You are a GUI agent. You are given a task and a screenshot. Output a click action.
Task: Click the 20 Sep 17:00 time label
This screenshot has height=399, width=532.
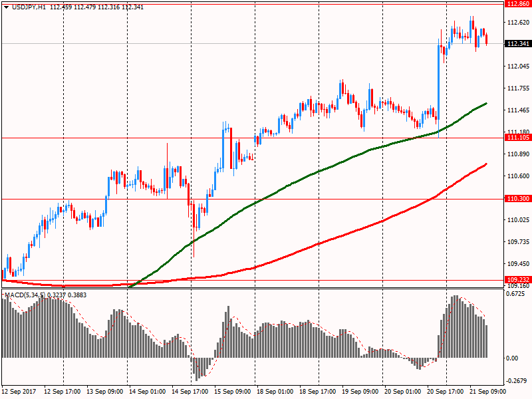(x=445, y=391)
